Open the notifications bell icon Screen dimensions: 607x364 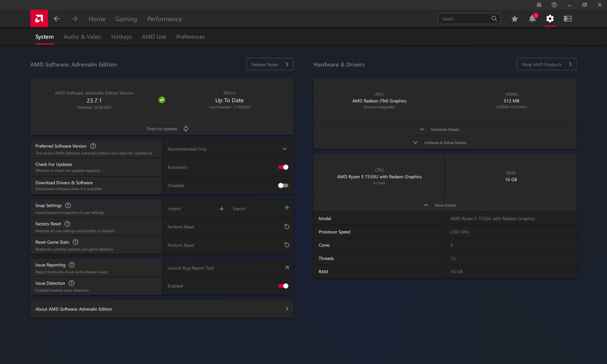(532, 19)
